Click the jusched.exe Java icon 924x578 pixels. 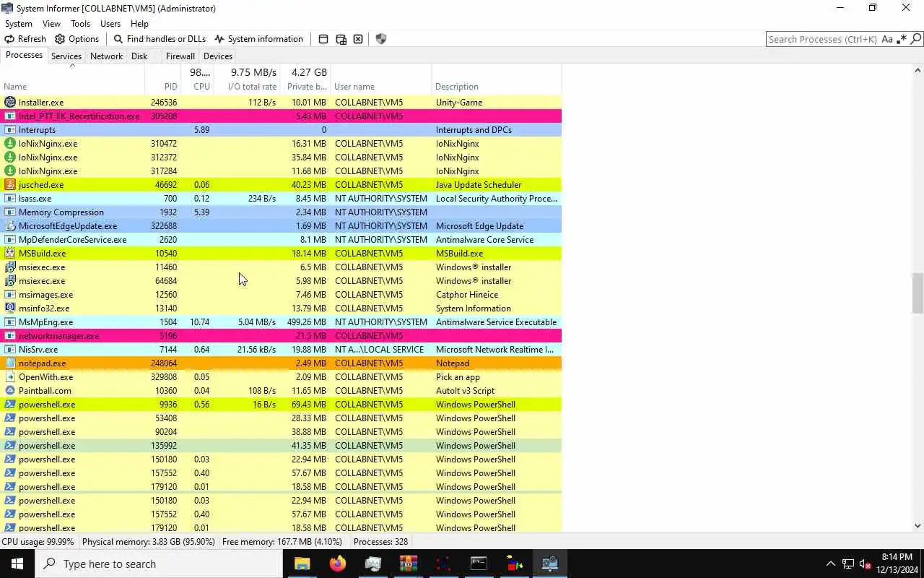click(x=10, y=185)
